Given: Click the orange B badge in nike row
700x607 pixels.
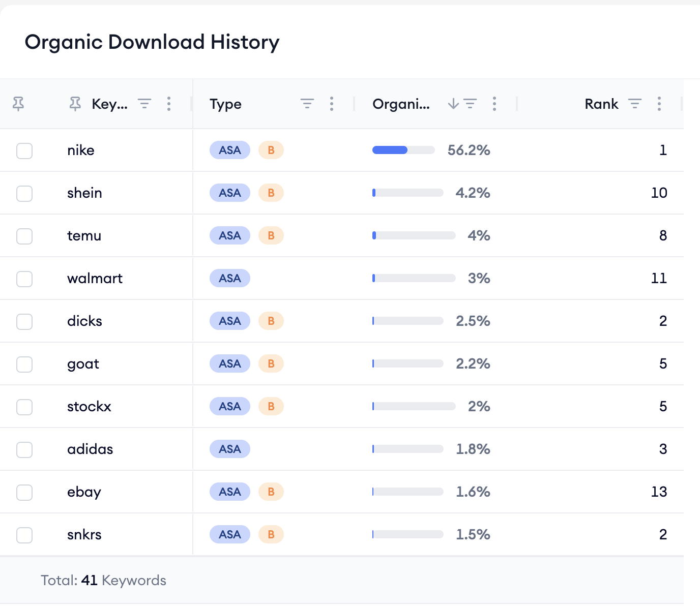Looking at the screenshot, I should (271, 150).
